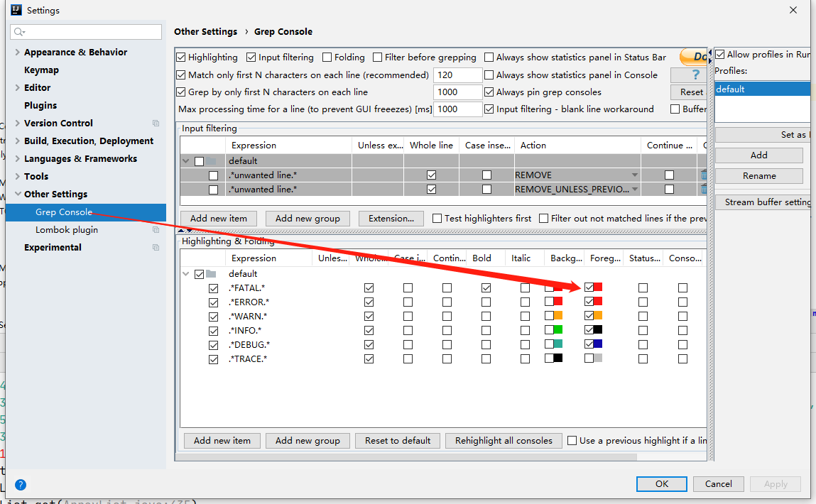Delete the REMOVE_UNLESS_PREVIO filter row via trash icon
Screen dimensions: 816x504
coord(703,189)
